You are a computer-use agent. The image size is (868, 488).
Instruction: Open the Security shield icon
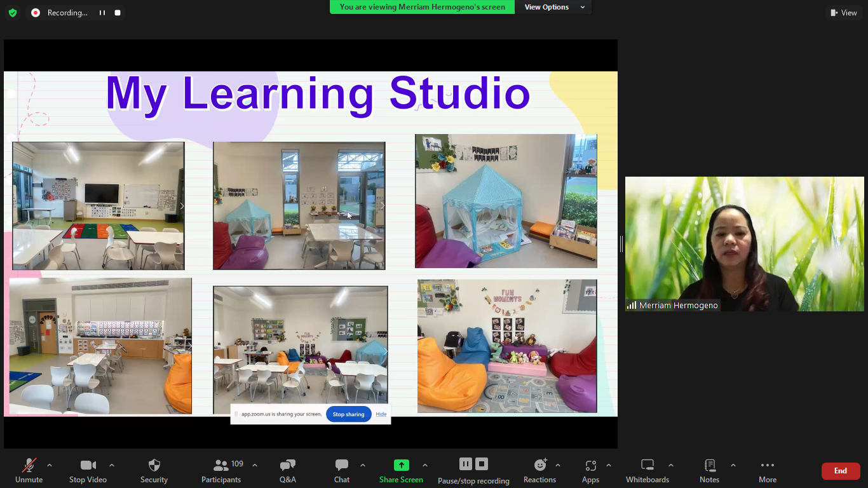(x=154, y=470)
